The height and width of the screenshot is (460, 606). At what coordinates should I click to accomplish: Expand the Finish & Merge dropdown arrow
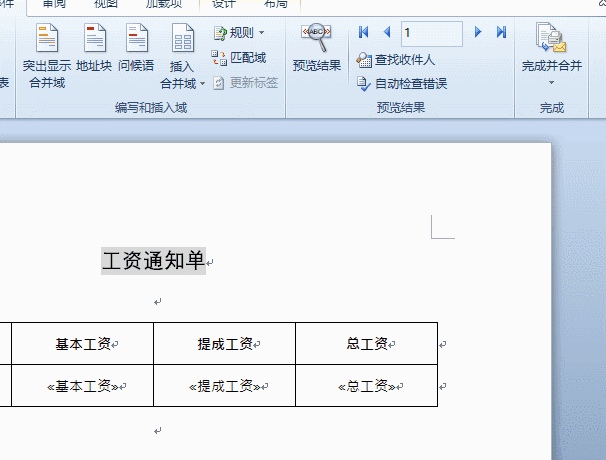pyautogui.click(x=552, y=82)
